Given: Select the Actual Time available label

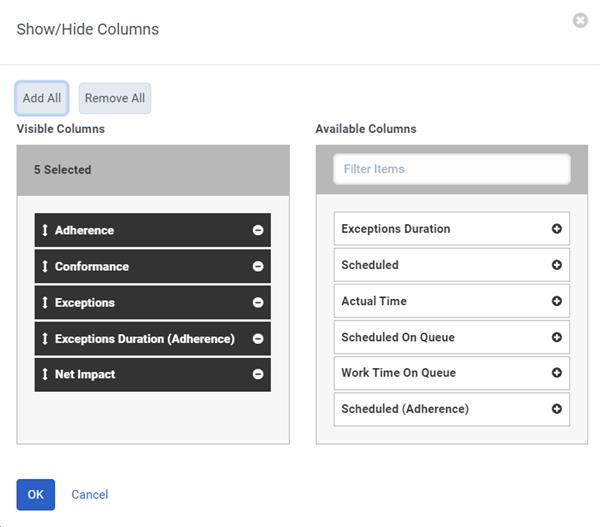Looking at the screenshot, I should [374, 301].
